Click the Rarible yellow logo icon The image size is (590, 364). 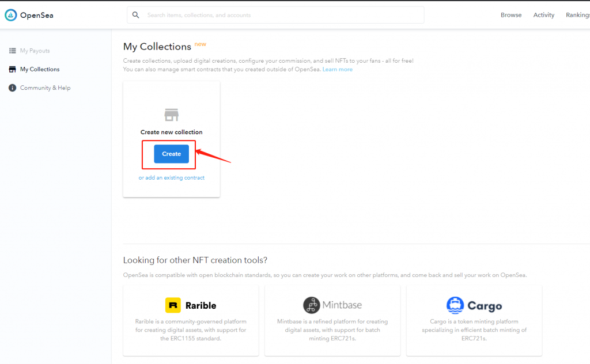tap(173, 305)
